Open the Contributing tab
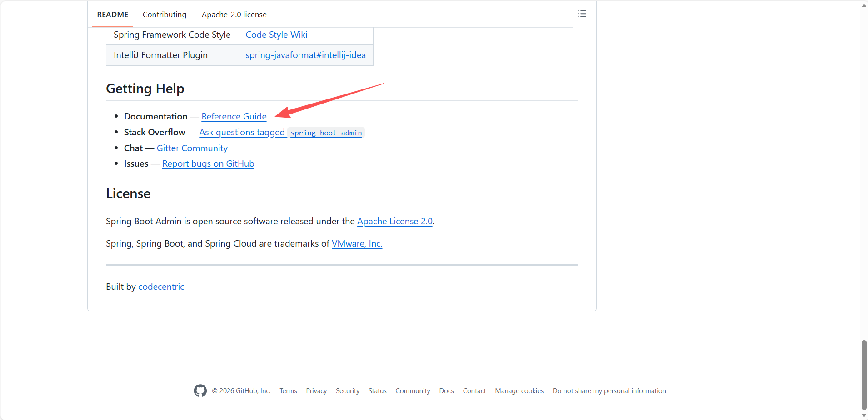This screenshot has height=420, width=868. click(x=165, y=15)
